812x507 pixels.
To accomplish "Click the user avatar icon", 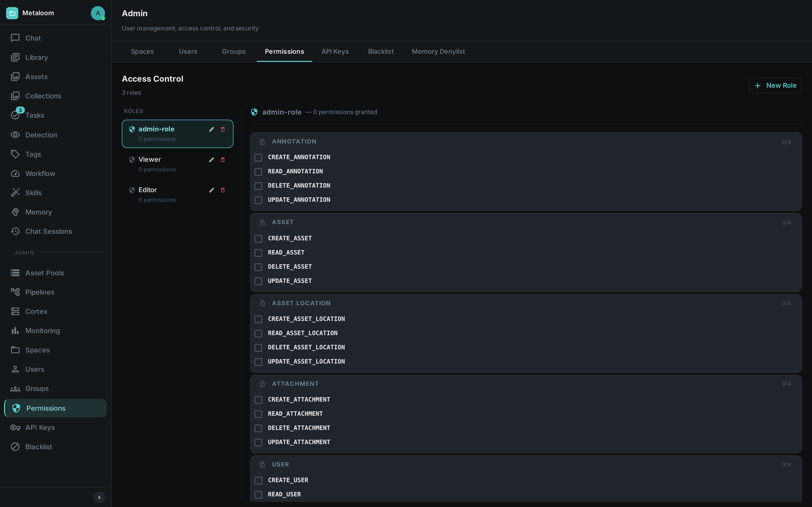I will pyautogui.click(x=98, y=13).
